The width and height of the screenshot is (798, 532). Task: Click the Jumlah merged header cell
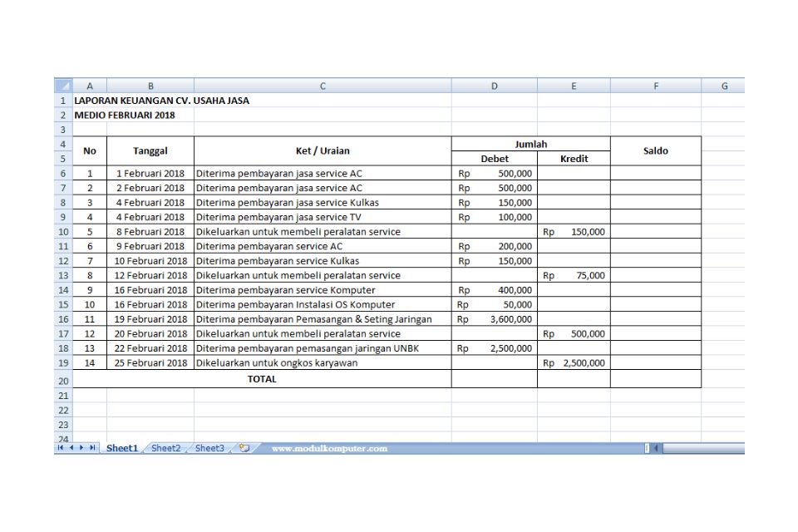click(x=531, y=144)
